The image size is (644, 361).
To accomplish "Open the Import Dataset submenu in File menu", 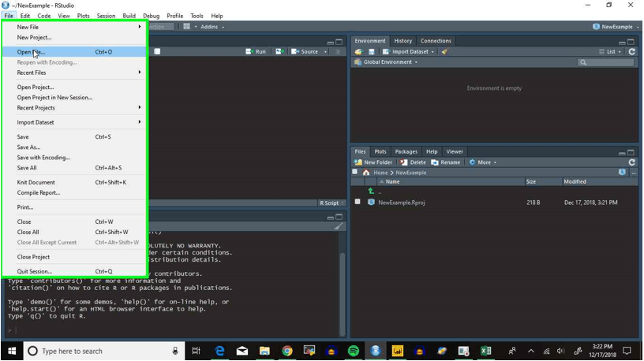I will [74, 122].
